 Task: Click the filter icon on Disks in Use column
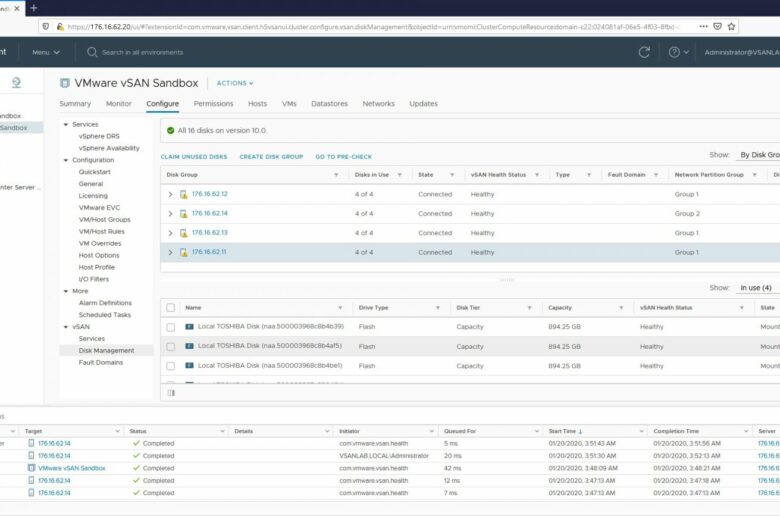(x=399, y=175)
